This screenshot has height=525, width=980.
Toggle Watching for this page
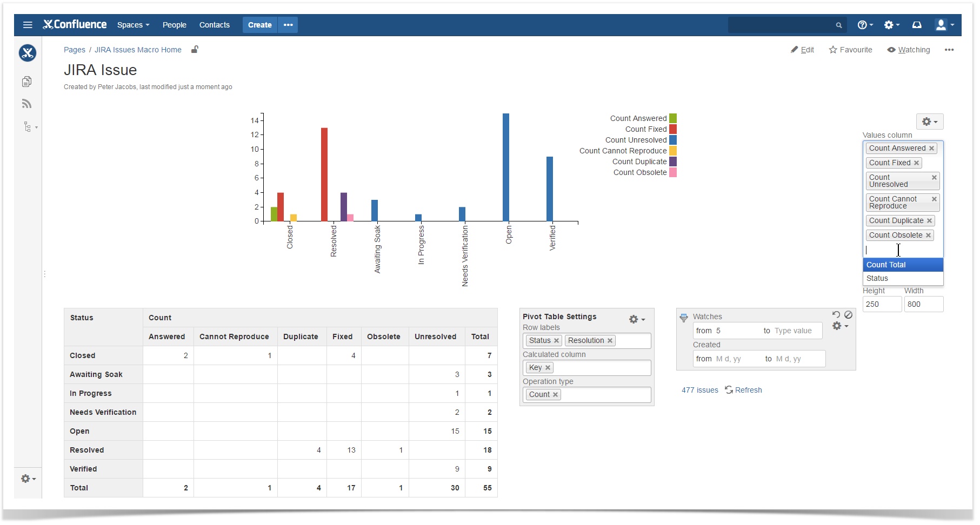click(909, 50)
